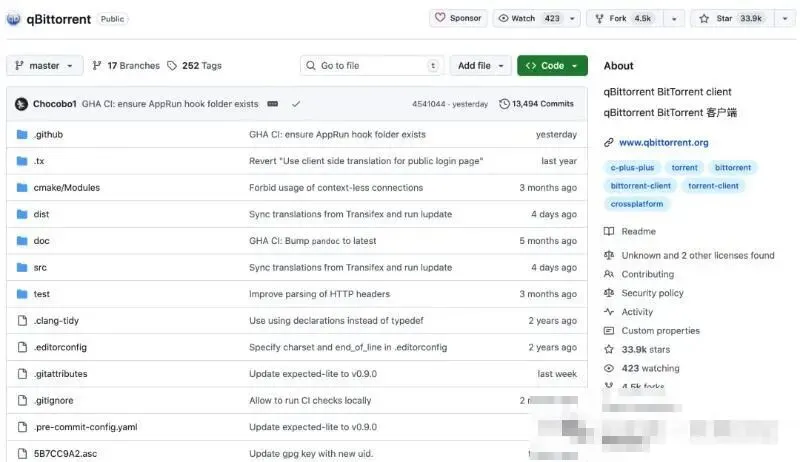Click the Chocobo1 author avatar

point(21,104)
